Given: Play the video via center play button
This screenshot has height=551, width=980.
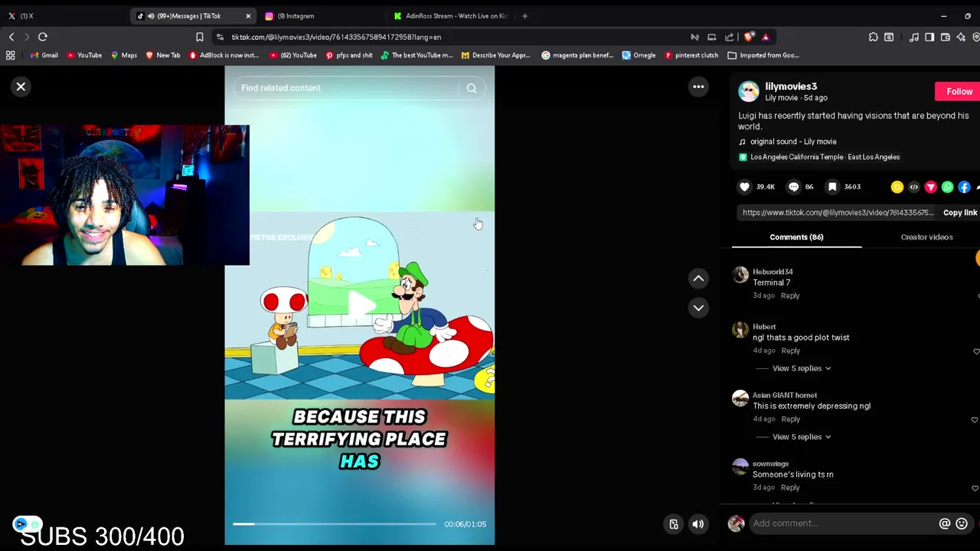Looking at the screenshot, I should click(360, 306).
